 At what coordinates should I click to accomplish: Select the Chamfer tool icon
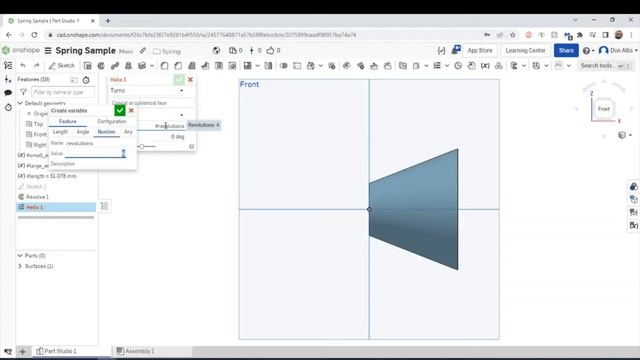pos(178,66)
